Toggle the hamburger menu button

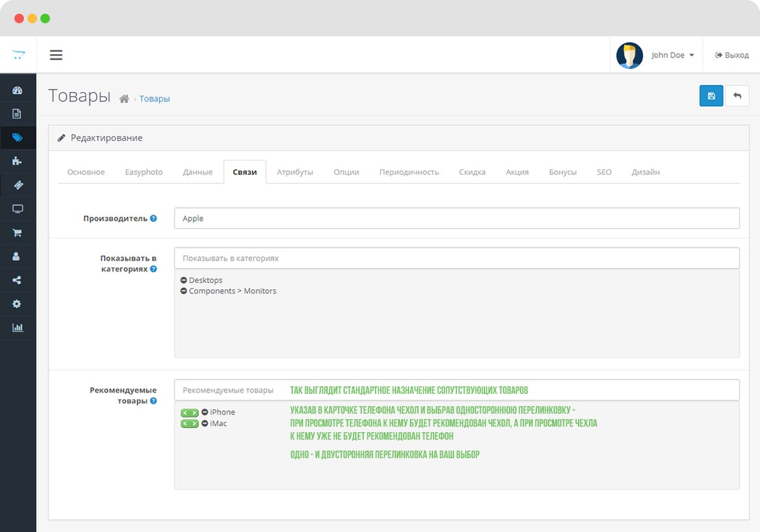tap(56, 55)
